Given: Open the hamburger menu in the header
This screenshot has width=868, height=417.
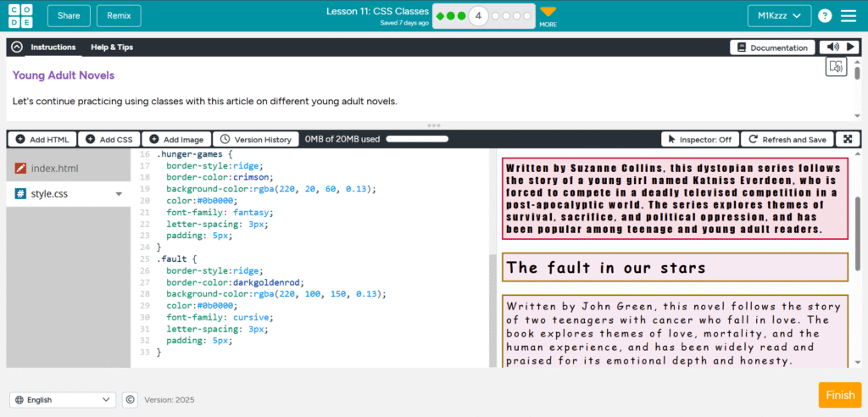Looking at the screenshot, I should [x=850, y=16].
